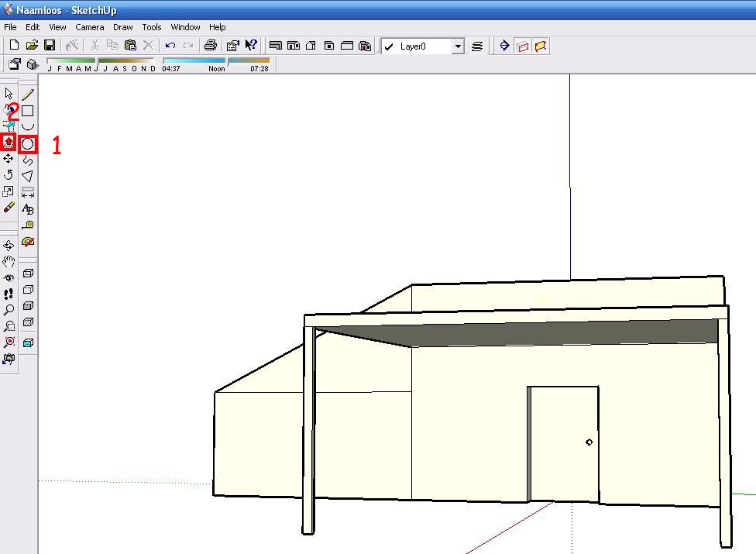Viewport: 756px width, 554px height.
Task: Activate the Zoom Window tool
Action: point(9,326)
